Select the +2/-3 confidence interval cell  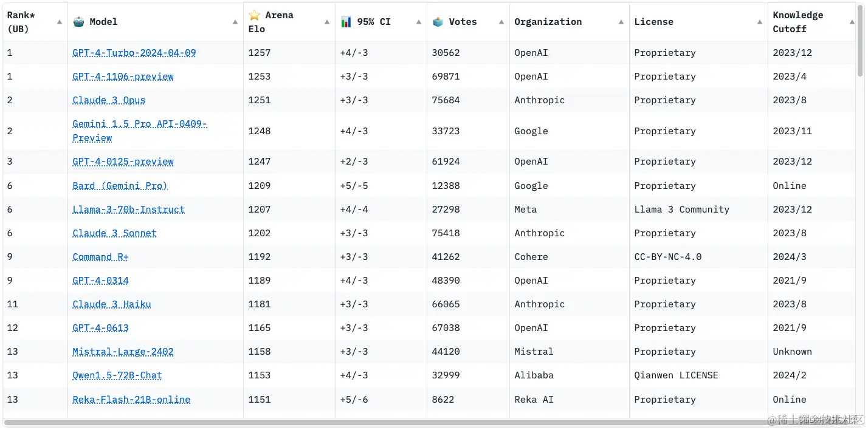click(x=354, y=162)
